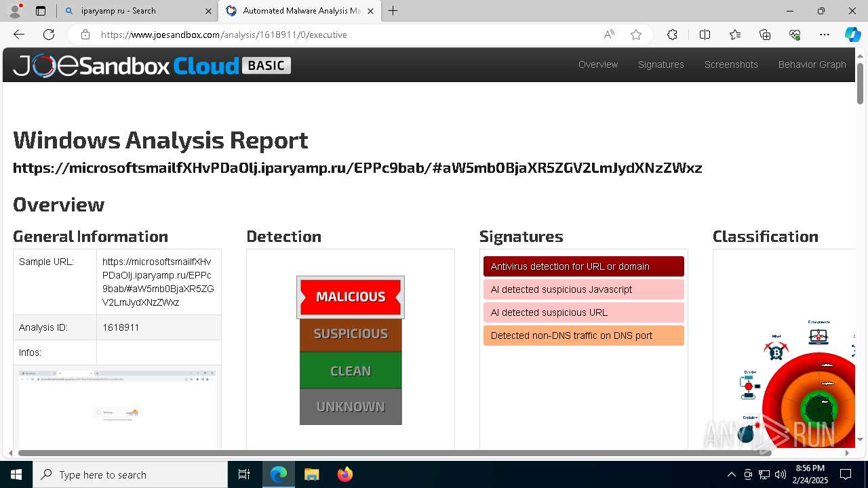Open Microsoft Edge from taskbar
This screenshot has width=868, height=488.
[279, 474]
